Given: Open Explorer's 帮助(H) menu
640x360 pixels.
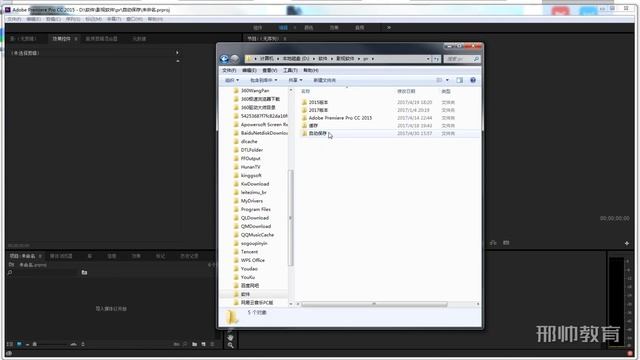Looking at the screenshot, I should click(x=311, y=70).
